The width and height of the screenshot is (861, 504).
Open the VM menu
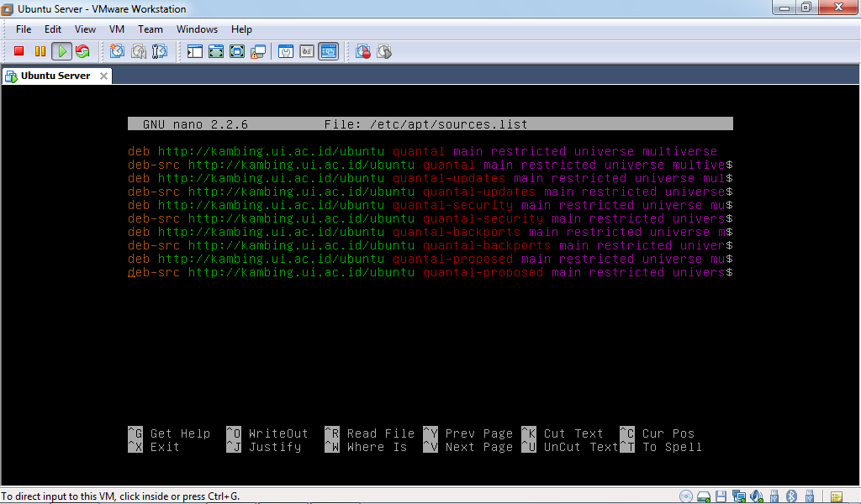116,29
